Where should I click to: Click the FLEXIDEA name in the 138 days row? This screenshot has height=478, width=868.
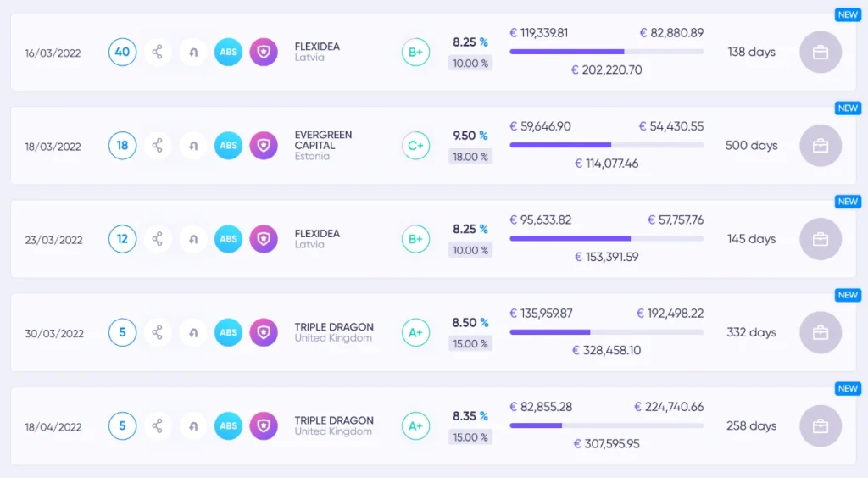[x=317, y=47]
